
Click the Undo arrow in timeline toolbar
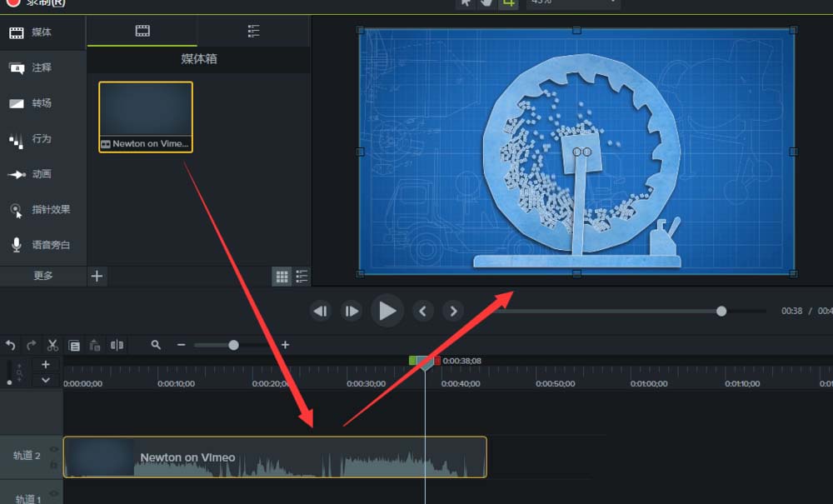click(10, 345)
